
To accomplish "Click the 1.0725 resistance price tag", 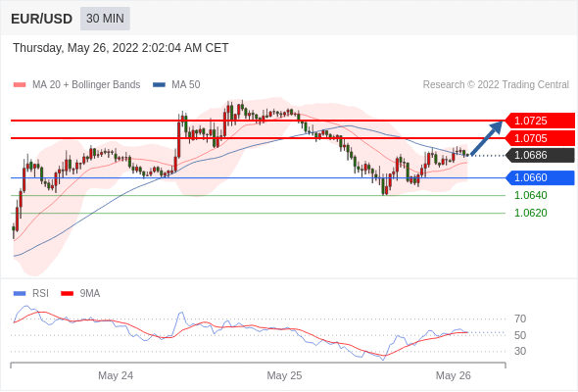I will 540,121.
